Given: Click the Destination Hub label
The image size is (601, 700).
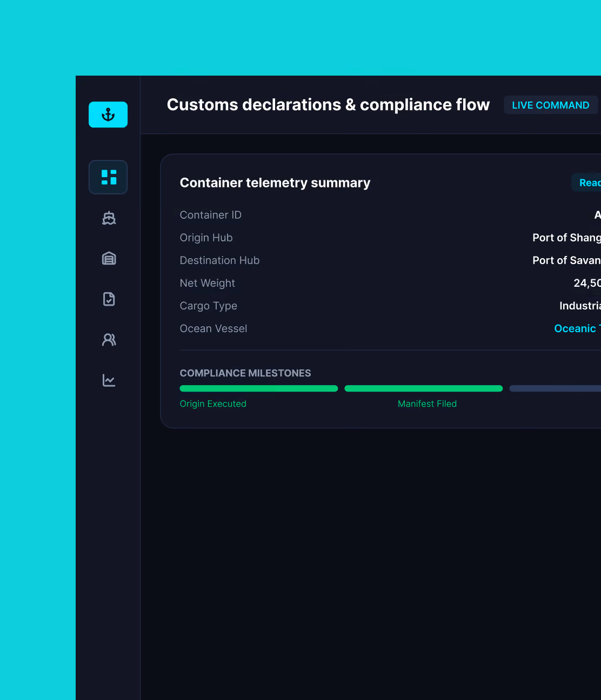Looking at the screenshot, I should pos(220,260).
